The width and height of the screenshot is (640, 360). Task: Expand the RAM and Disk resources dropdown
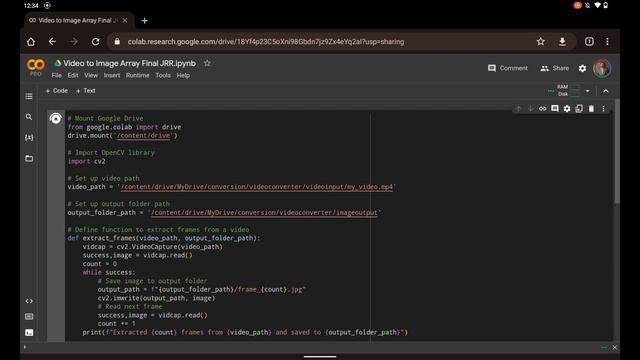[587, 91]
